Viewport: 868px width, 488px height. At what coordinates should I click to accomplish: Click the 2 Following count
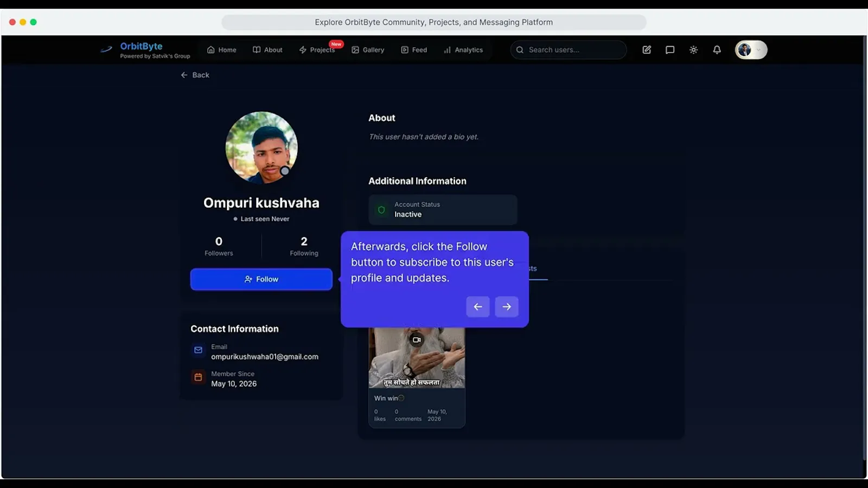coord(304,246)
